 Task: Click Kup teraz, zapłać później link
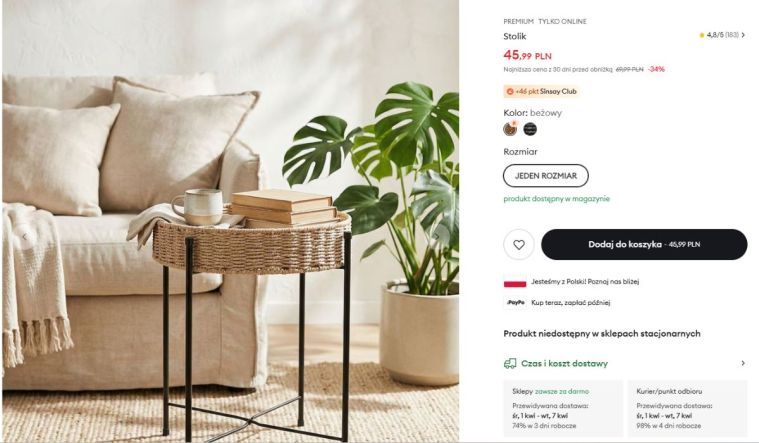pyautogui.click(x=570, y=303)
